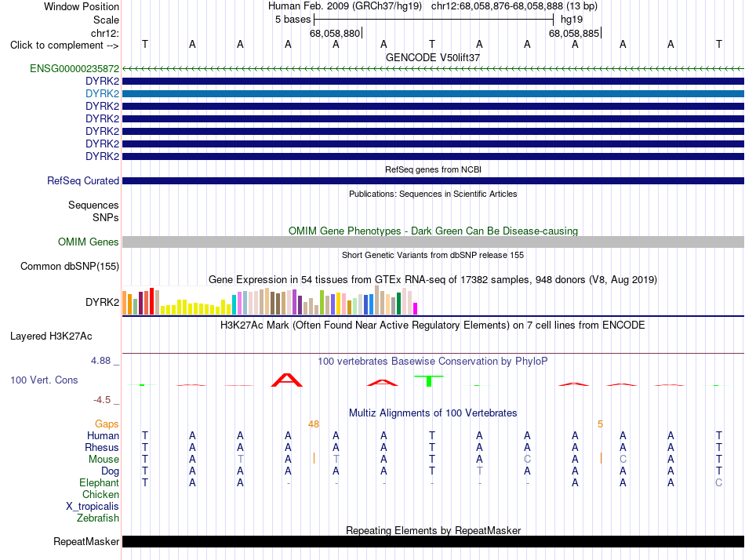Click the -4.5 PhyloP lower scale value
The image size is (745, 560).
(x=102, y=400)
